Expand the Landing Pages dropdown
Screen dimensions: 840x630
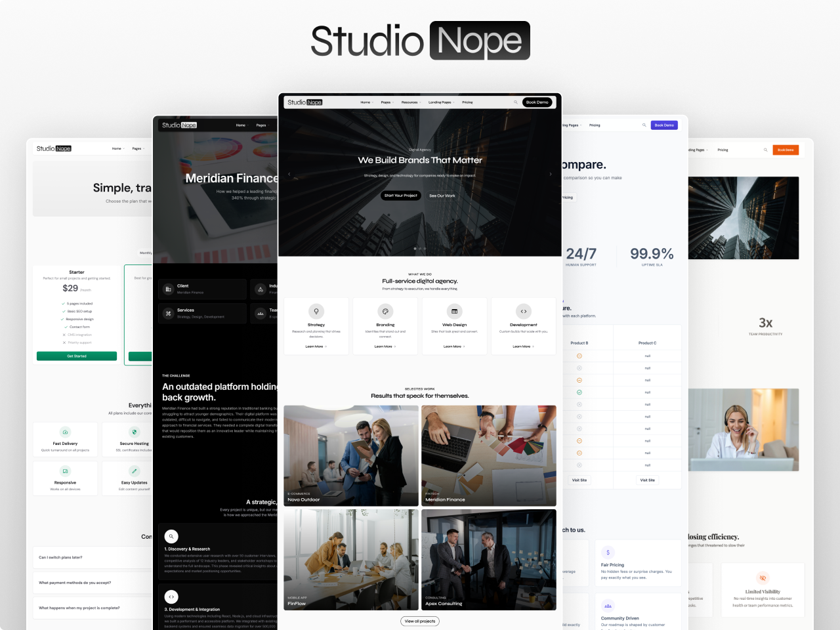(440, 102)
